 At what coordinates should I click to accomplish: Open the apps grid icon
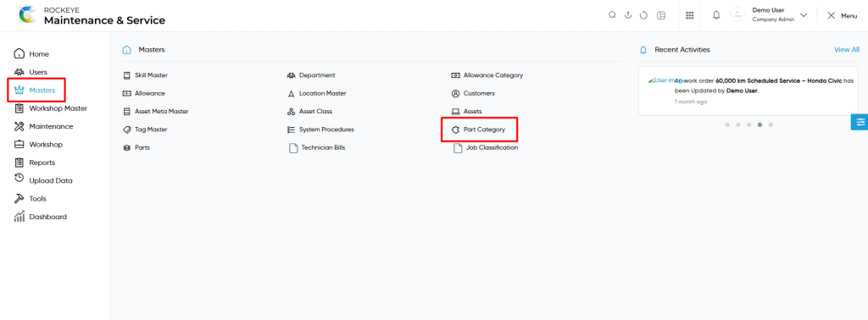690,15
